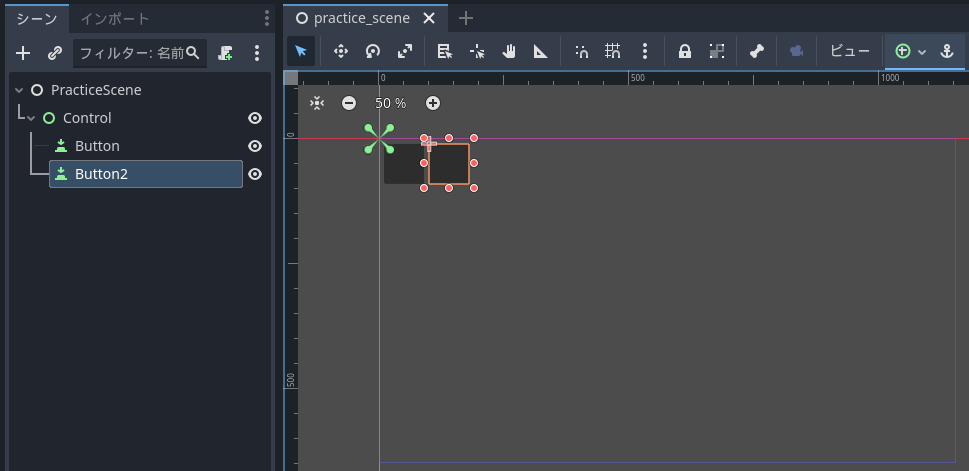Open skeleton bone options in toolbar
969x471 pixels.
(x=757, y=51)
